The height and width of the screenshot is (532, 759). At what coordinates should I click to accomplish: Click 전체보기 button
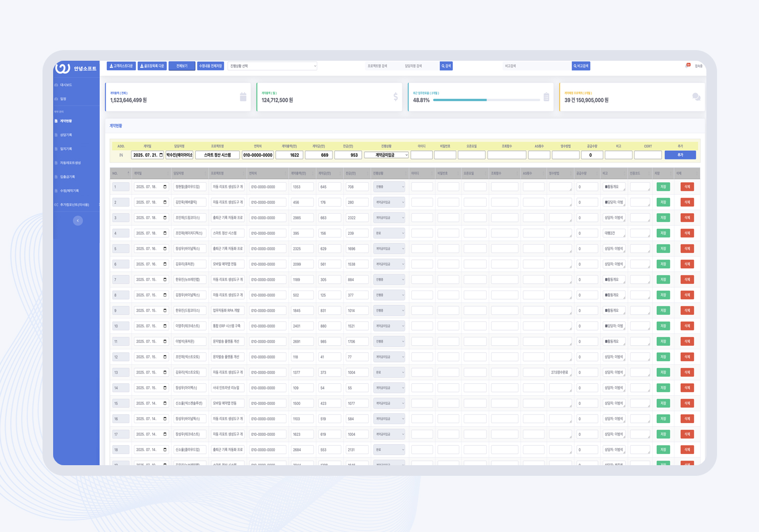coord(182,66)
